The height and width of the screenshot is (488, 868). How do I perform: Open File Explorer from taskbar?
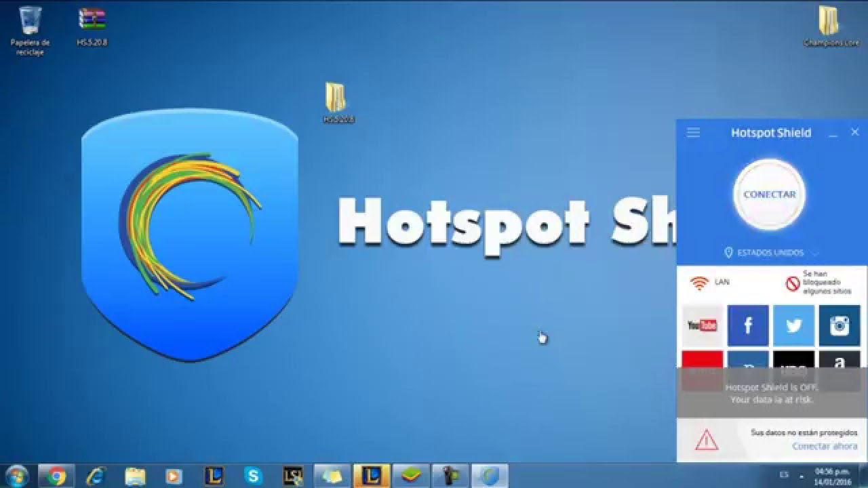click(135, 476)
